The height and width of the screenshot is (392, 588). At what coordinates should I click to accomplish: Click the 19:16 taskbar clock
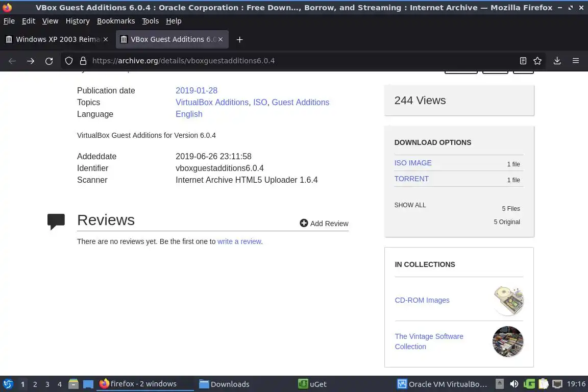pos(576,384)
